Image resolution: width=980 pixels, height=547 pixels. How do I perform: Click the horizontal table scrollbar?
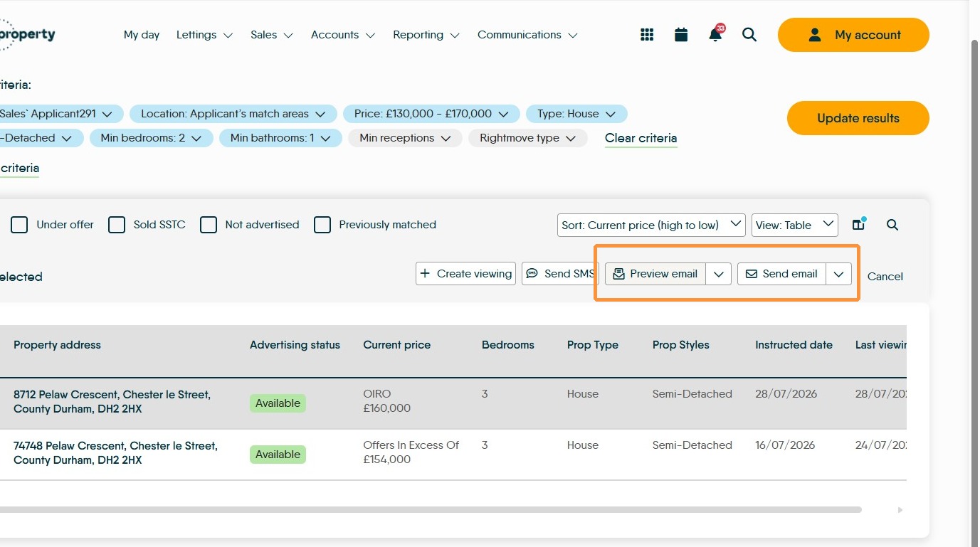click(431, 509)
